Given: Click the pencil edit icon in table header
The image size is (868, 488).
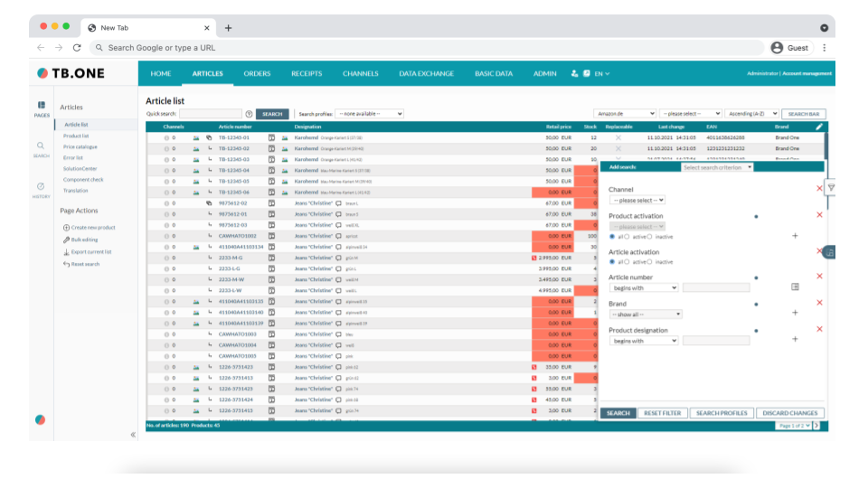Looking at the screenshot, I should tap(819, 127).
